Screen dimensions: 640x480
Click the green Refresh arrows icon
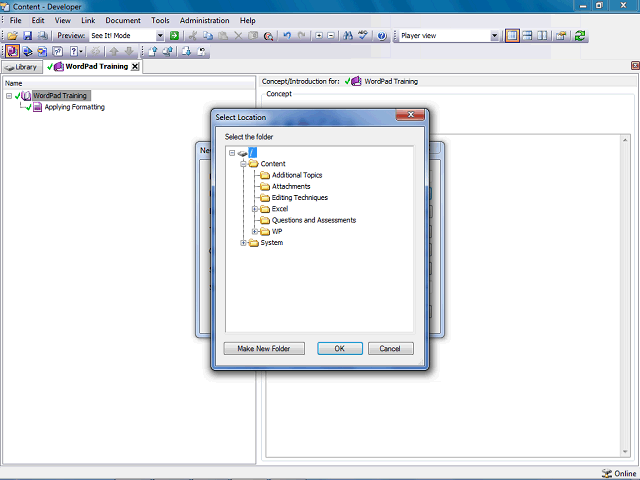(580, 36)
